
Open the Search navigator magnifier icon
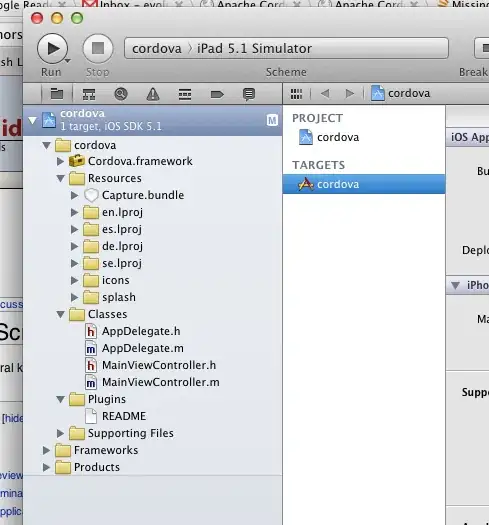(121, 94)
